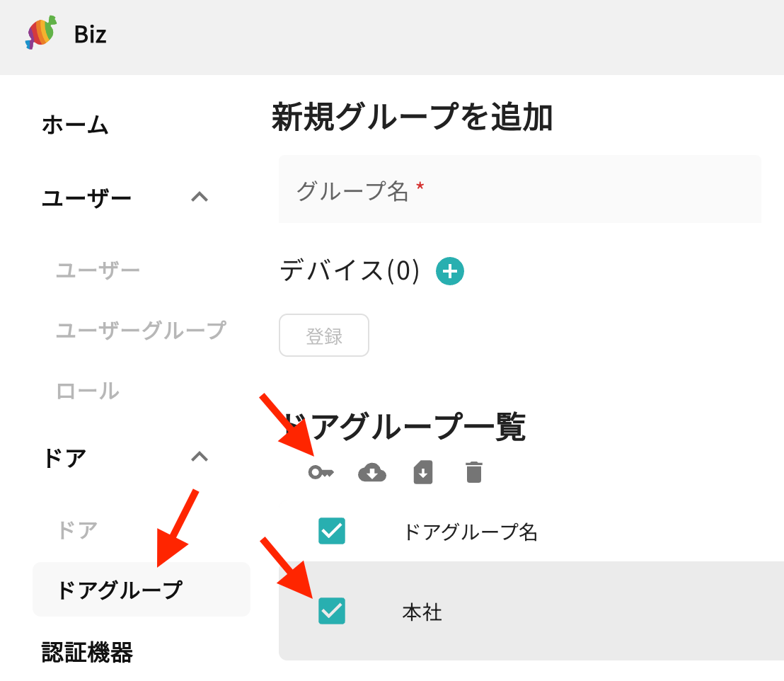This screenshot has height=681, width=784.
Task: Open the ホーム menu item
Action: (x=75, y=125)
